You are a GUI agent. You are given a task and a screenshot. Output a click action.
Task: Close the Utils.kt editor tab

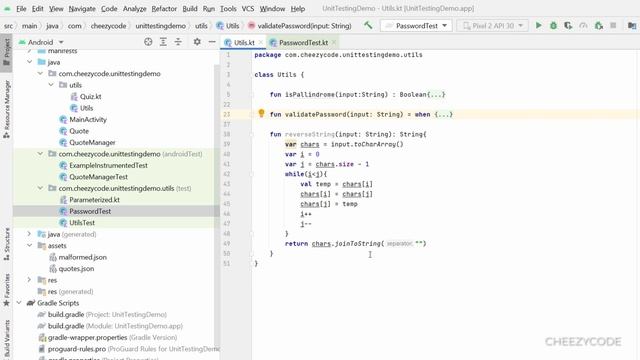pyautogui.click(x=260, y=42)
